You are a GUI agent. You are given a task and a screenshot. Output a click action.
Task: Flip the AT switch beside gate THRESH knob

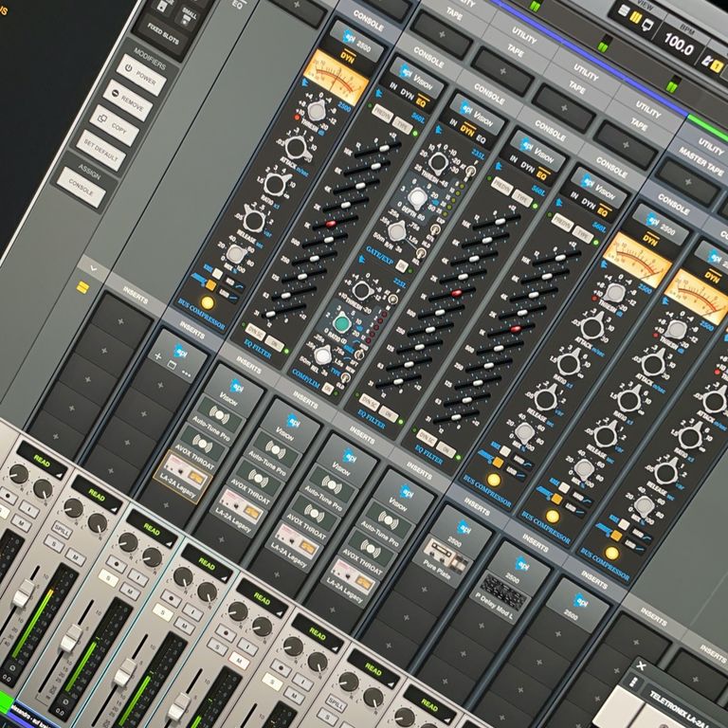(470, 173)
